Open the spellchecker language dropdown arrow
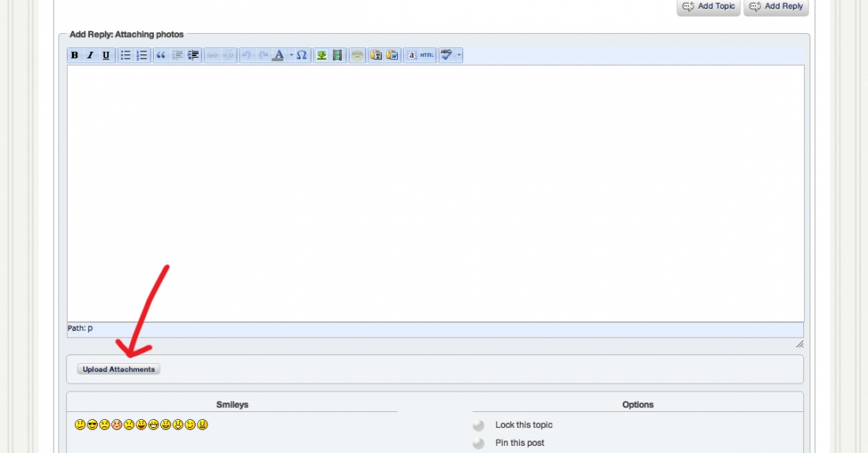 (459, 55)
